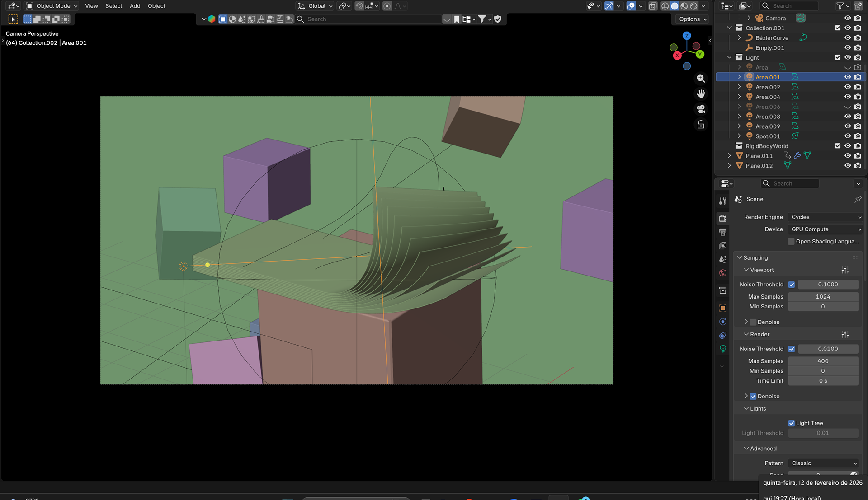The image size is (868, 500).
Task: Open the Add menu
Action: tap(135, 6)
